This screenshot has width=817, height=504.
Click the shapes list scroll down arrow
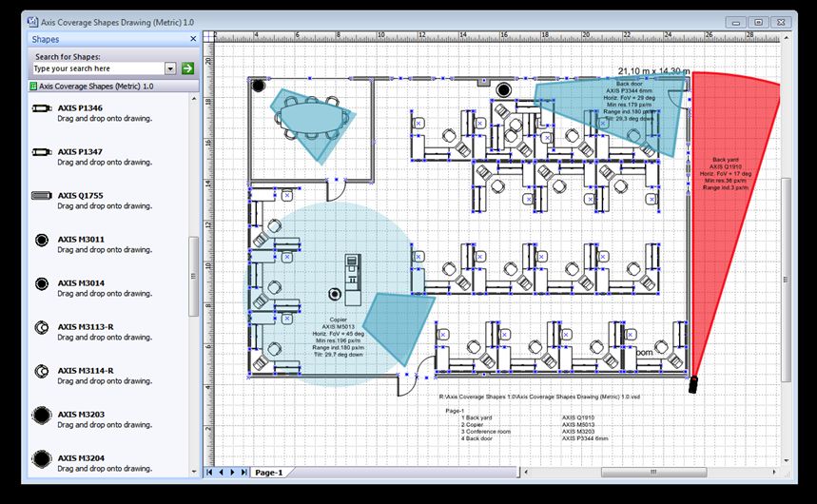point(194,472)
